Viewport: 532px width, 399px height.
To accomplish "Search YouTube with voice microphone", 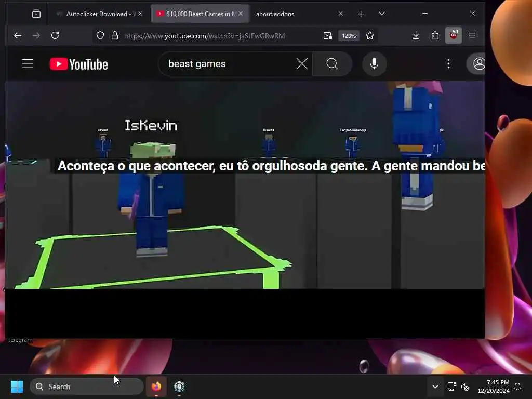I will click(x=374, y=64).
